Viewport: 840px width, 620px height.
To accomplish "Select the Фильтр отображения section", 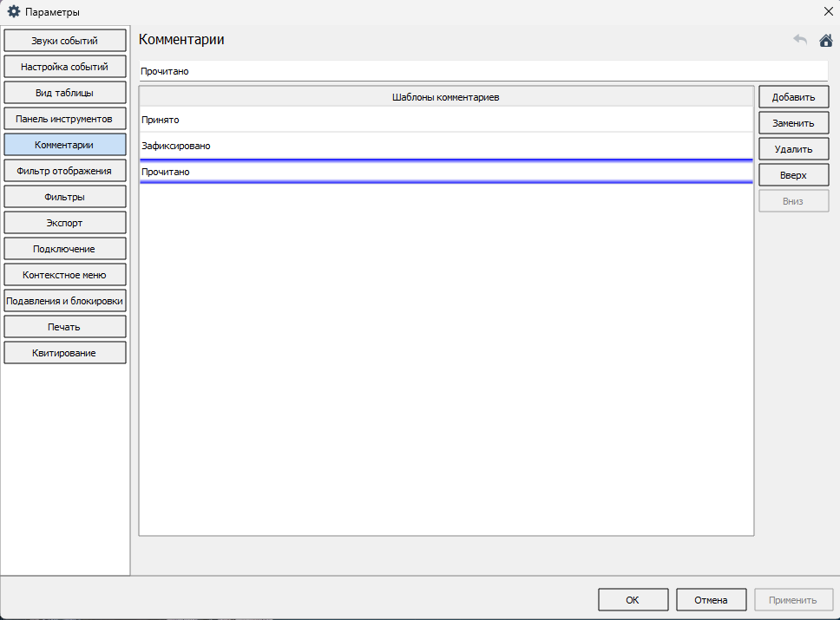I will 65,171.
